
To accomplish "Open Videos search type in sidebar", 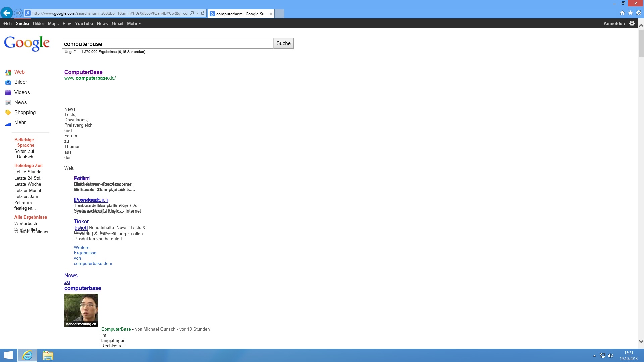I will pos(22,92).
